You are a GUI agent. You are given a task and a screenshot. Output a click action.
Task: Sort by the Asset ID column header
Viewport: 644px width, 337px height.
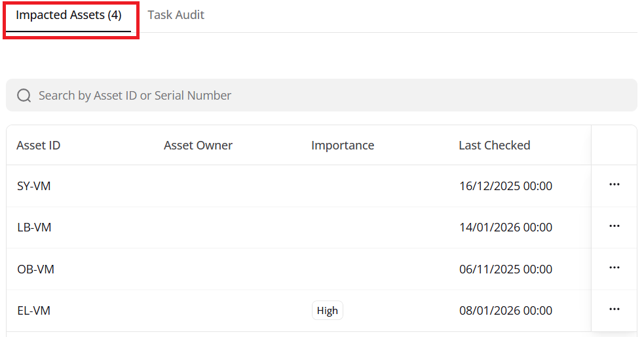pos(39,146)
